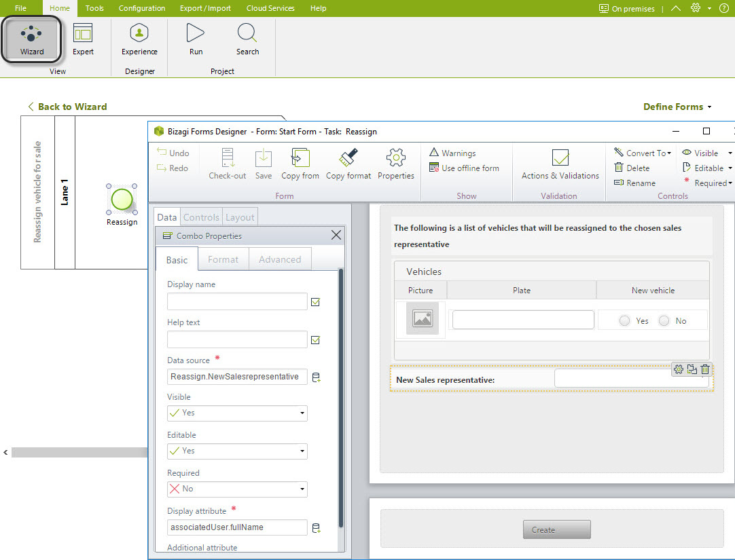
Task: Collapse the ribbon with the up arrow
Action: point(676,8)
